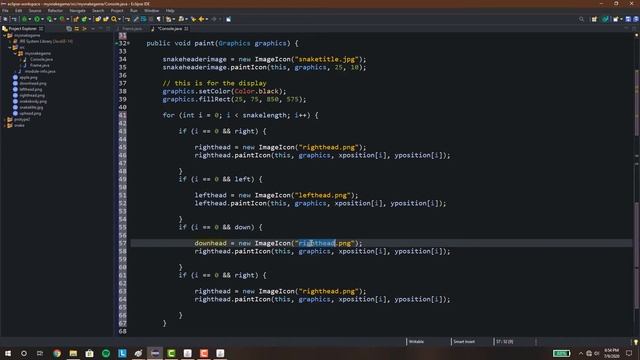The image size is (640, 360).
Task: Click the Back navigation yellow arrow
Action: (201, 19)
